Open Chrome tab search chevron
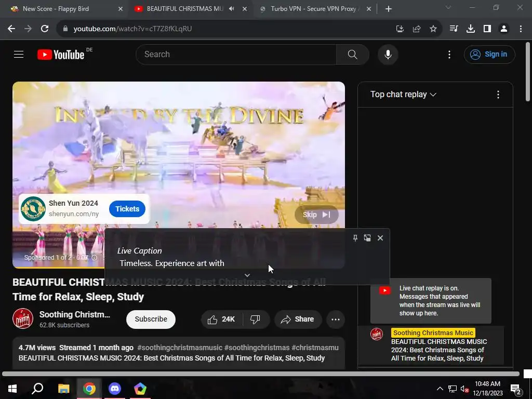Screen dimensions: 532x399 (x=448, y=7)
